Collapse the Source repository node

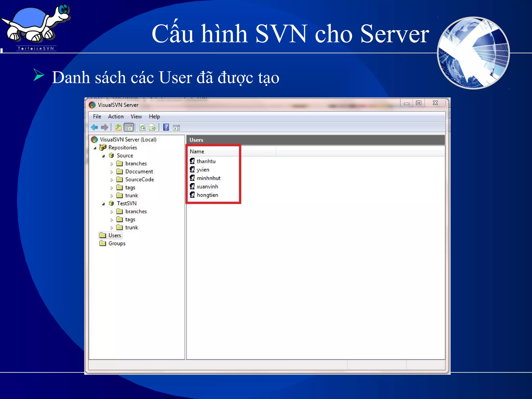coord(103,156)
